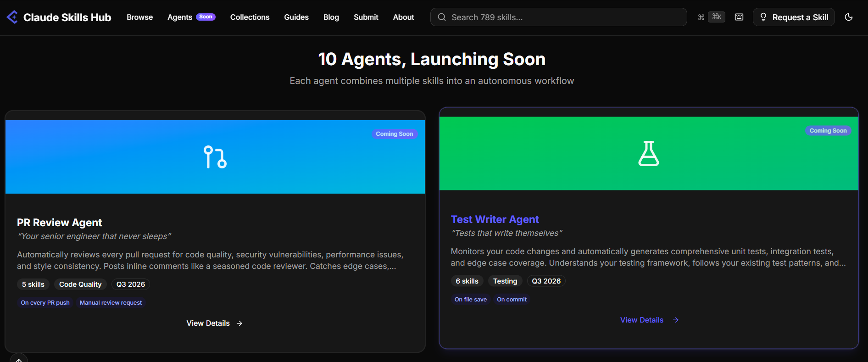Click the description starting "Monitors your code changes"
This screenshot has width=868, height=362.
648,257
